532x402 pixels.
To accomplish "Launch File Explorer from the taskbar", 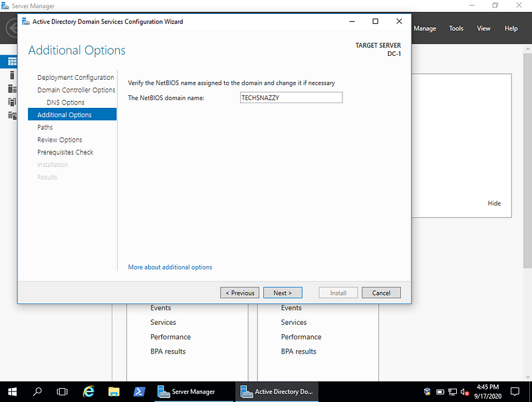I will pos(114,391).
